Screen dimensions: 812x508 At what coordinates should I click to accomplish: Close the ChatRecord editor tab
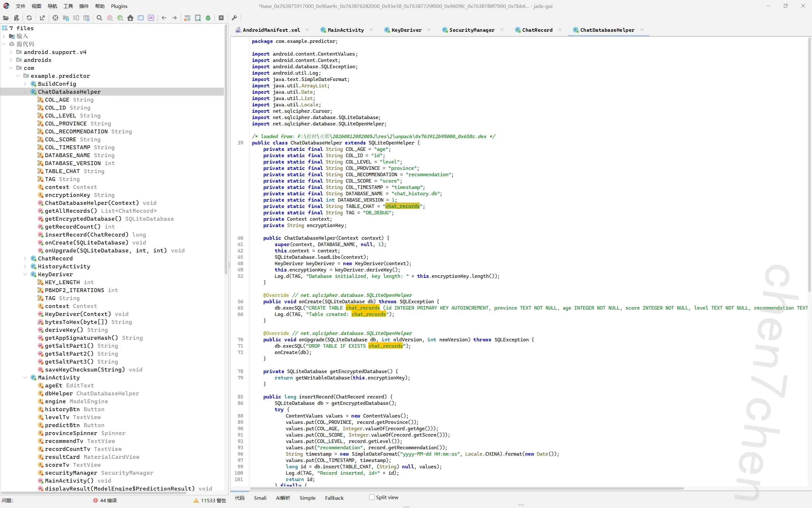point(560,30)
